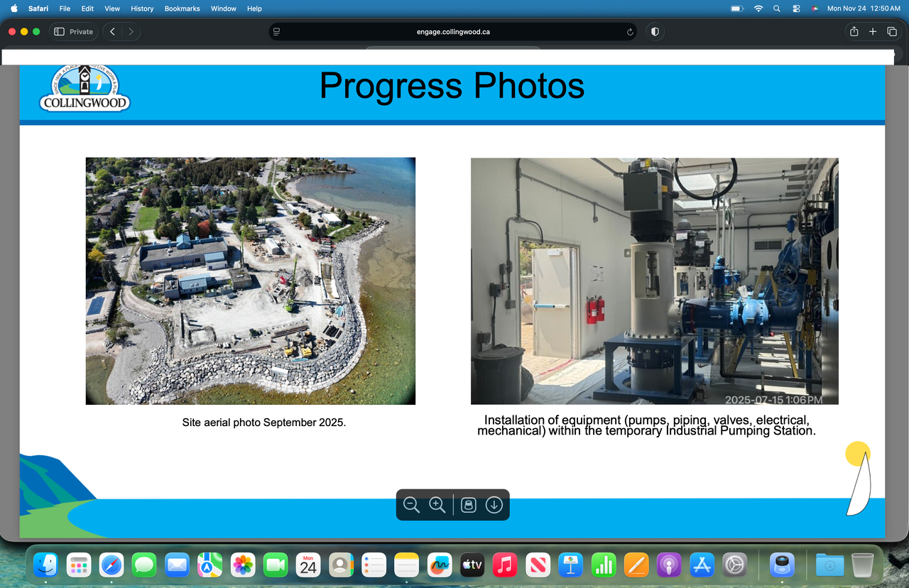
Task: Open the Share sheet in Safari
Action: [854, 32]
